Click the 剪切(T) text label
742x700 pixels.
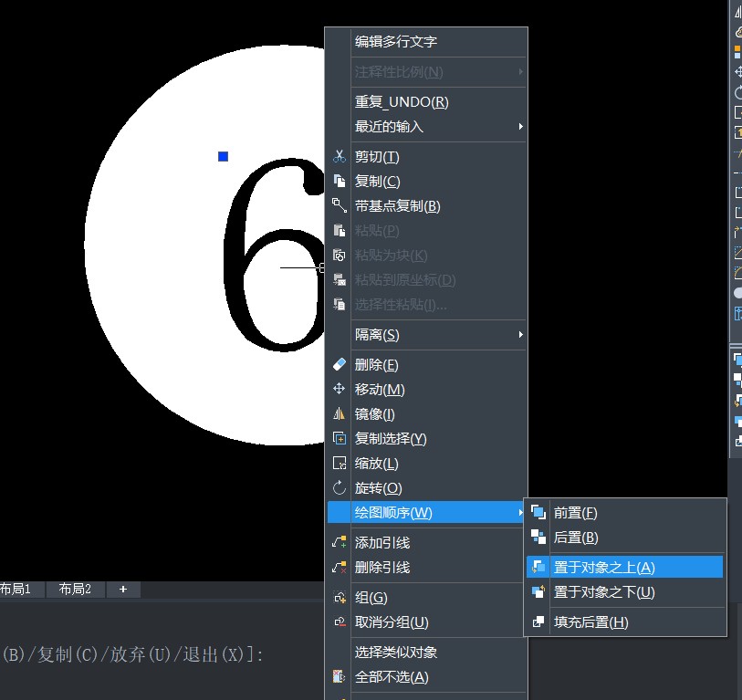[377, 157]
